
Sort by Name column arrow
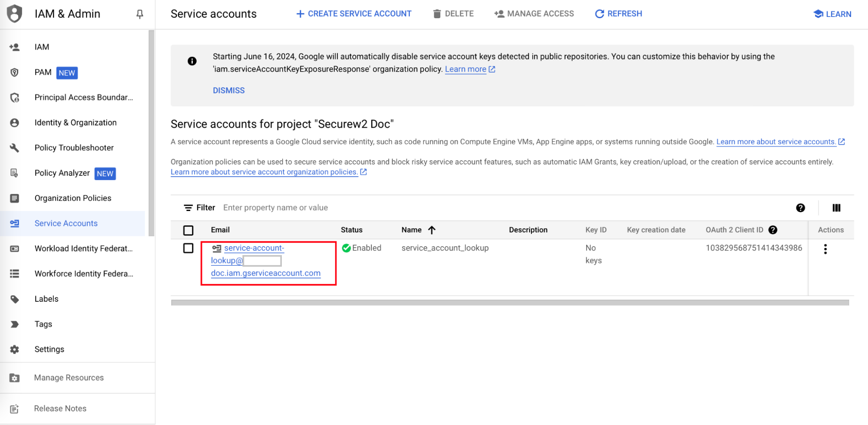tap(432, 230)
